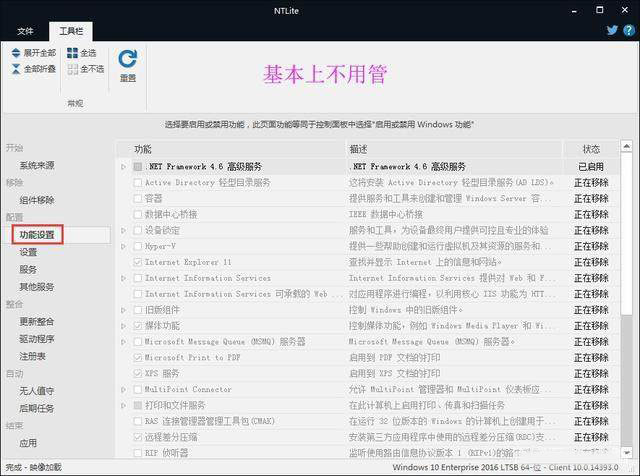This screenshot has height=476, width=640.
Task: Open the 文件 menu tab
Action: tap(25, 31)
